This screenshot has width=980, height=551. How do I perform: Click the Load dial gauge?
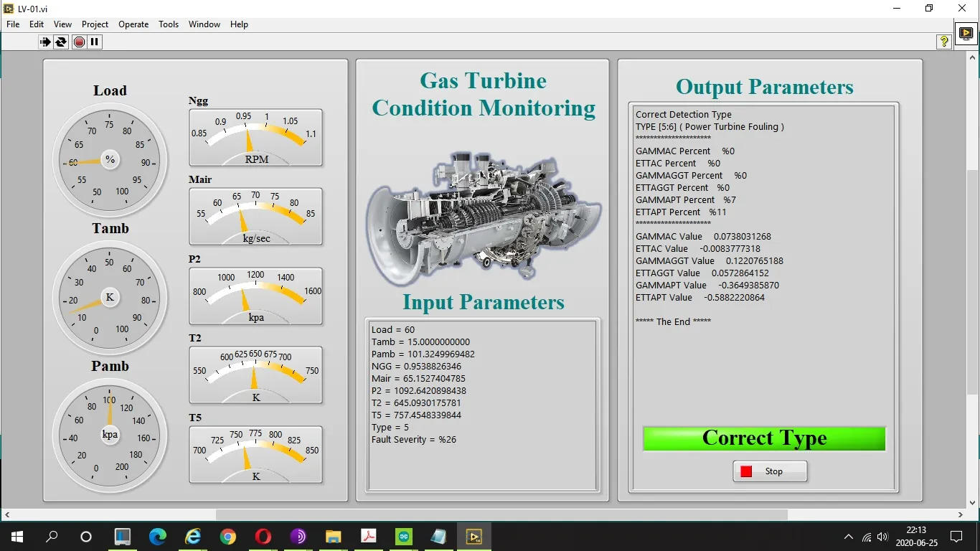(x=110, y=160)
